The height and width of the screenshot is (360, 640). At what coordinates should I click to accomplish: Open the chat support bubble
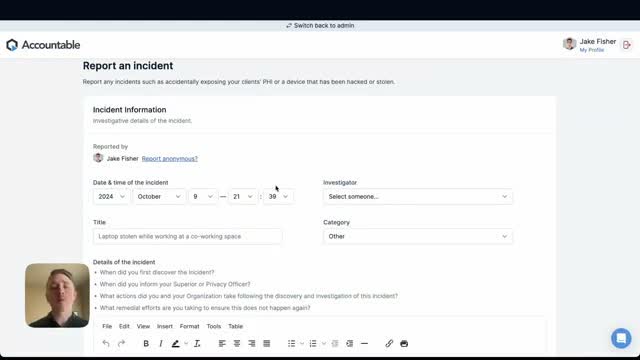point(621,338)
